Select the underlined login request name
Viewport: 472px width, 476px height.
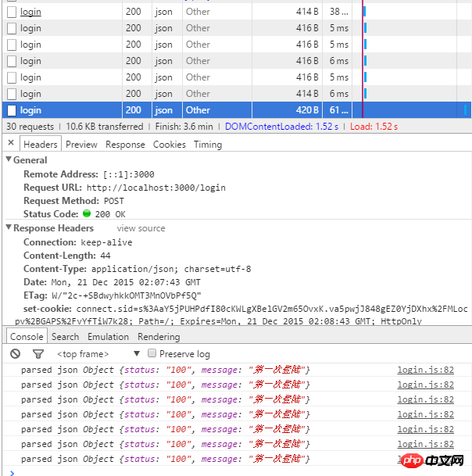30,12
